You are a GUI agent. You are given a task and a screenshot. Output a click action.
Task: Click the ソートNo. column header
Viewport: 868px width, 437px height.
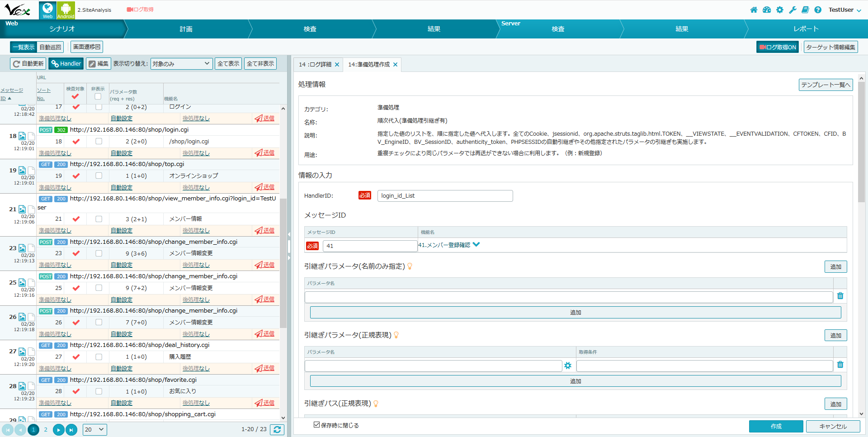click(x=44, y=94)
